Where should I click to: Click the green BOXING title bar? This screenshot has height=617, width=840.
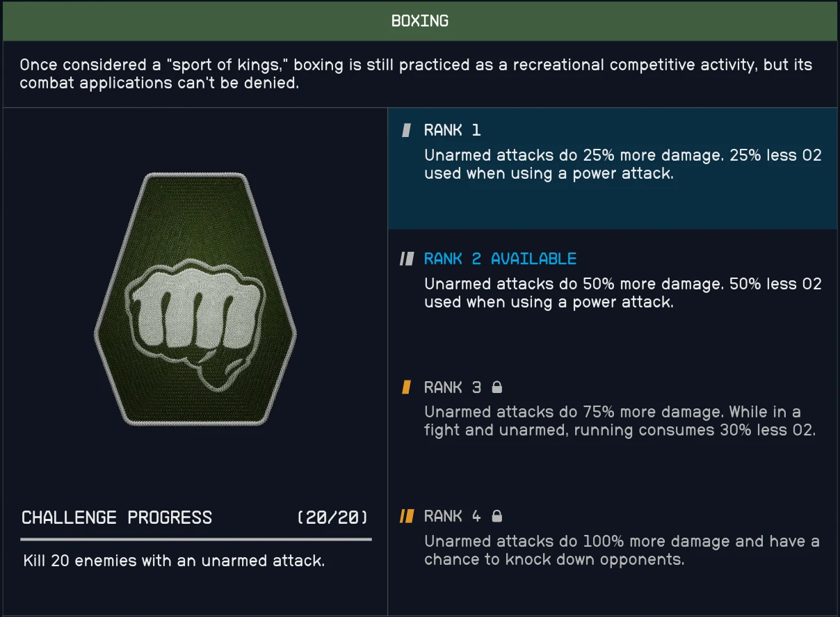point(420,21)
